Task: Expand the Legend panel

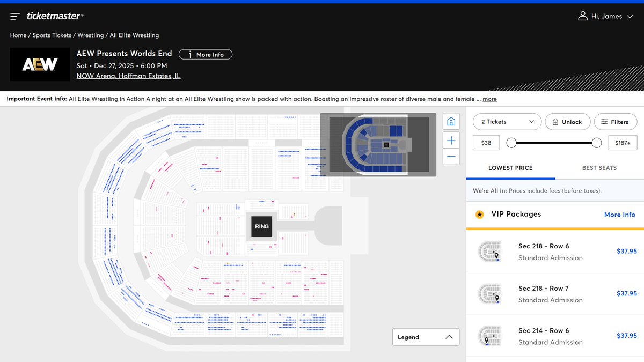Action: click(426, 337)
